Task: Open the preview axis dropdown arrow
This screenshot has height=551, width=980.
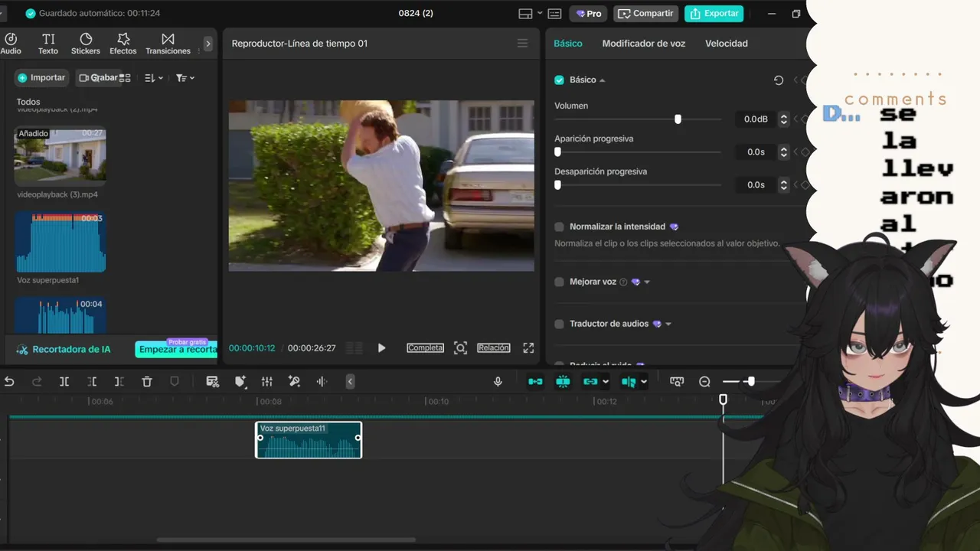Action: tap(644, 381)
